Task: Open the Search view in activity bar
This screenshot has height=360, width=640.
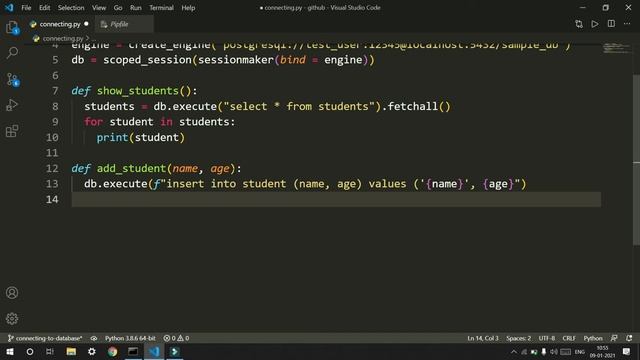Action: 12,53
